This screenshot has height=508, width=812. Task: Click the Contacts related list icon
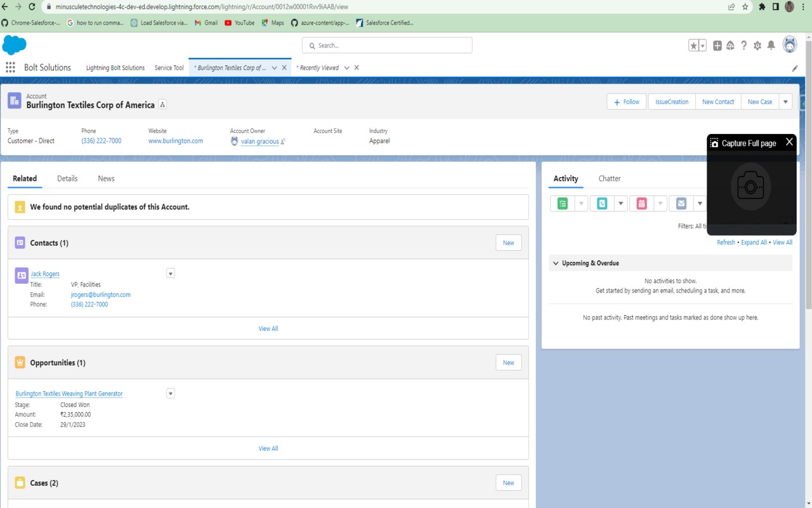coord(20,243)
